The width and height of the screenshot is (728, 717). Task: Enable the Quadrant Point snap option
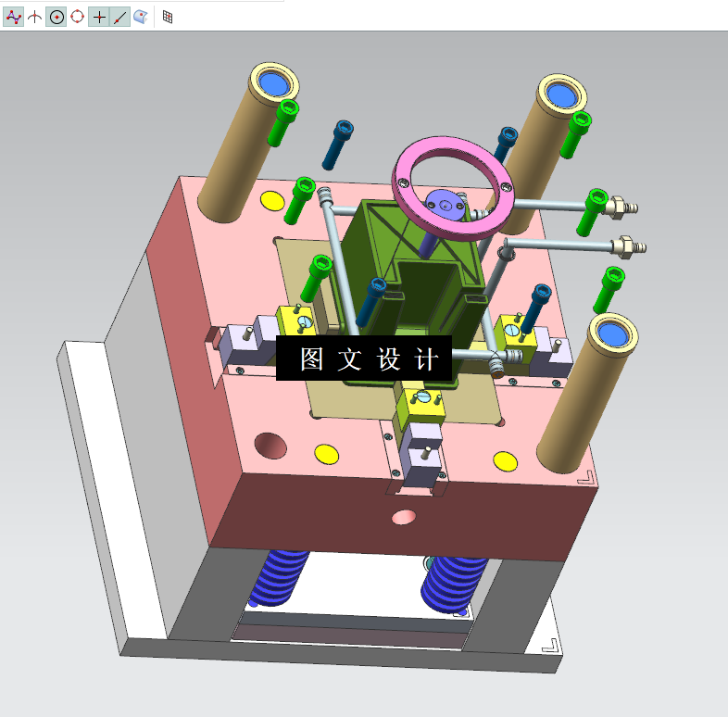[78, 18]
